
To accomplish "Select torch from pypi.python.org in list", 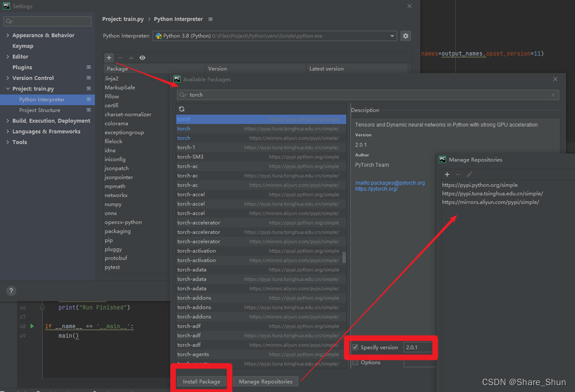I will [261, 119].
